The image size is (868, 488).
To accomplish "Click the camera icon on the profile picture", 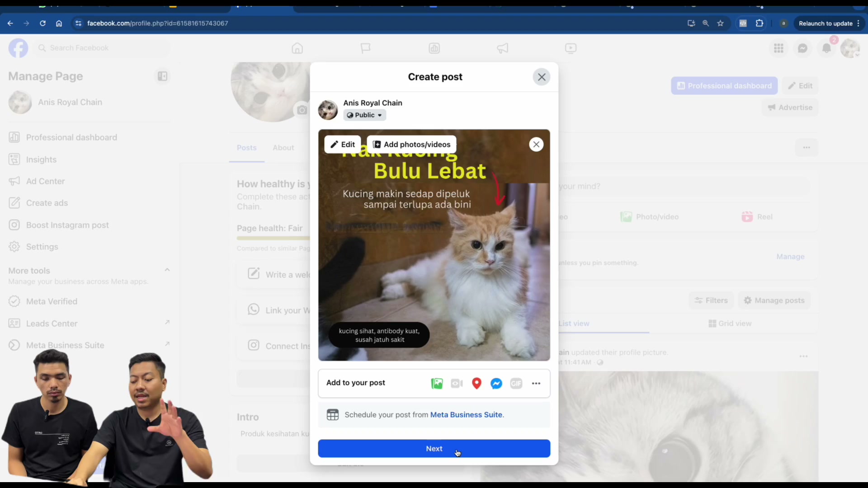I will click(x=302, y=110).
